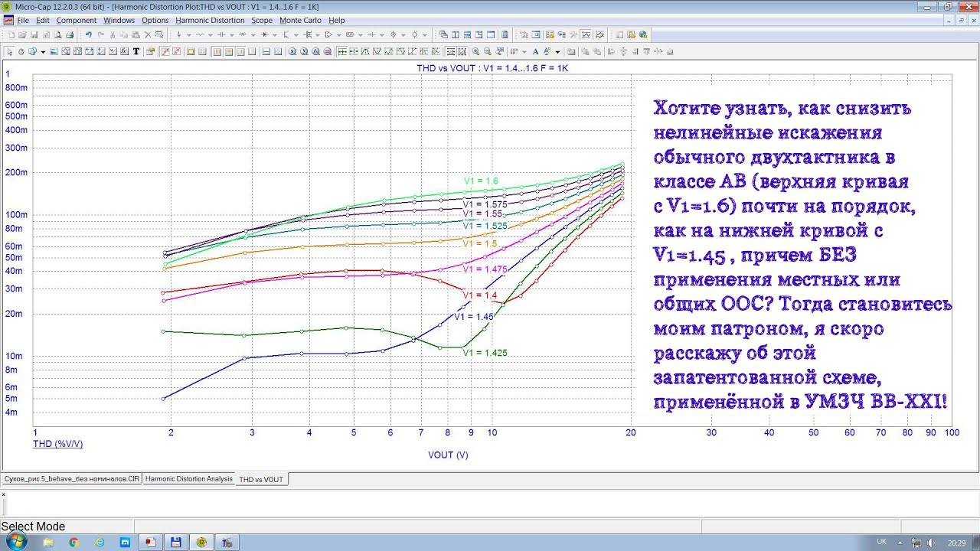This screenshot has width=980, height=551.
Task: Open the Options menu
Action: (155, 21)
